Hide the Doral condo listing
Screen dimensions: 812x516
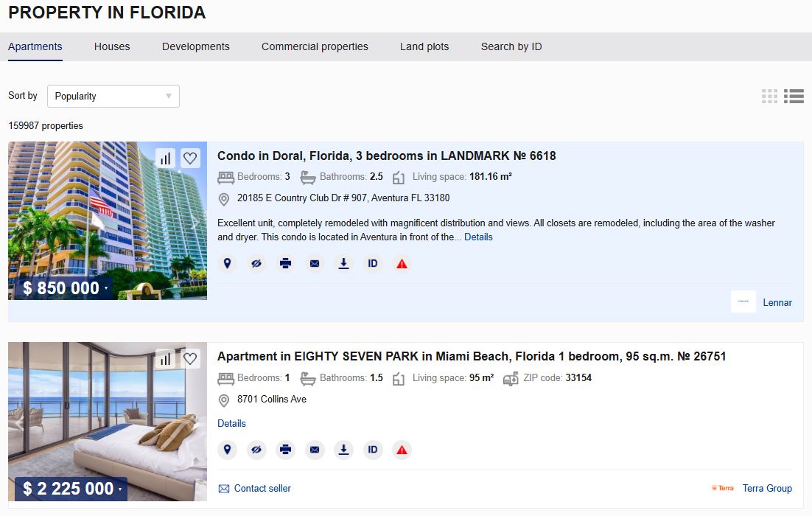(x=256, y=264)
